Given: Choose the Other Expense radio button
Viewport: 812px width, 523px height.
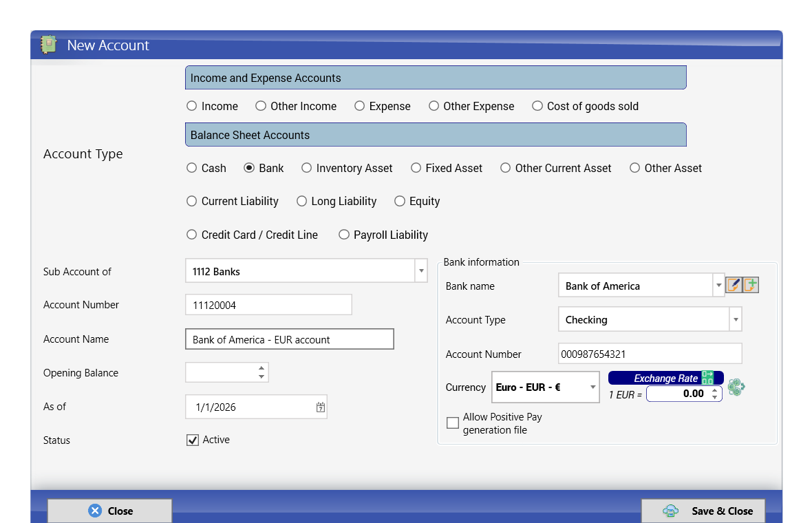Looking at the screenshot, I should tap(434, 106).
